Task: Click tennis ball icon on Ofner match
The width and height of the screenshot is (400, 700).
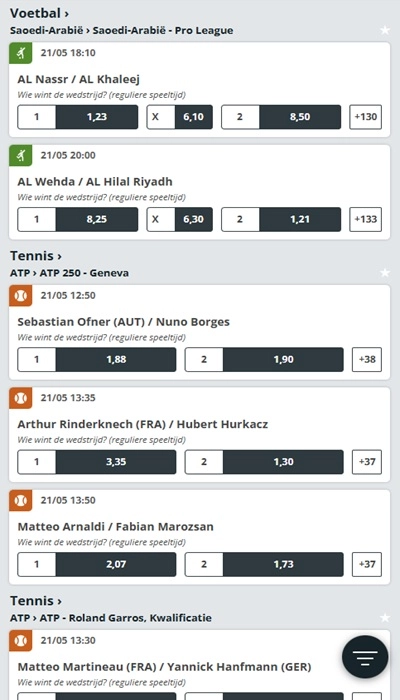Action: (x=21, y=296)
